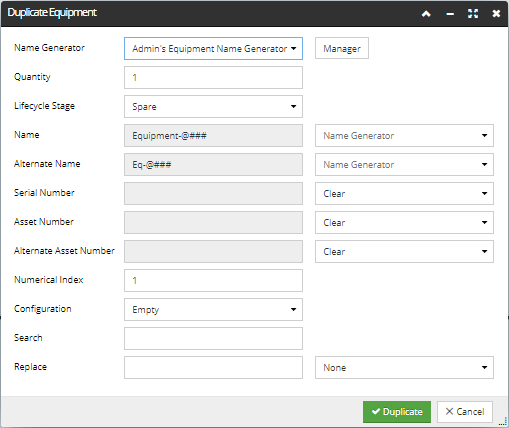Minimize the Duplicate Equipment dialog
Image resolution: width=509 pixels, height=428 pixels.
[x=450, y=14]
